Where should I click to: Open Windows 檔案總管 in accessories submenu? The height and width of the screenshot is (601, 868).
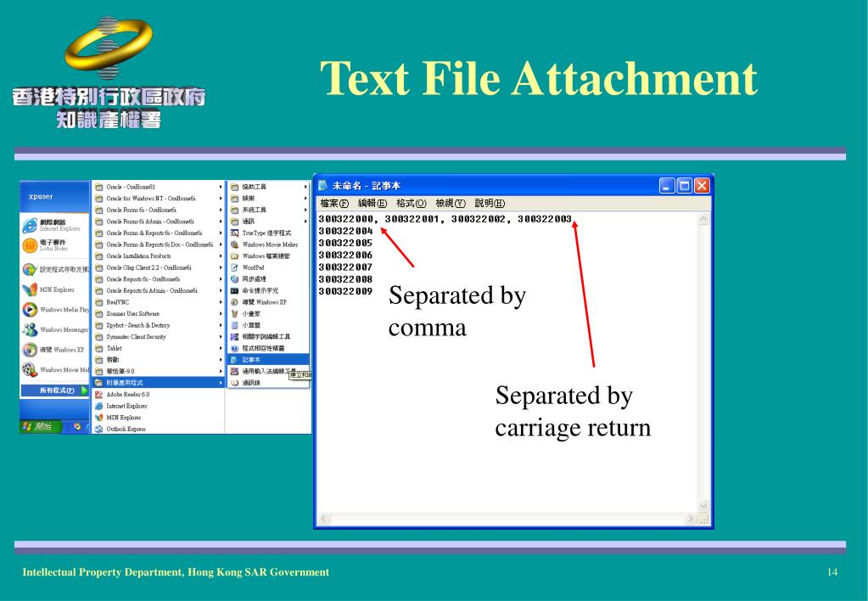[x=260, y=256]
